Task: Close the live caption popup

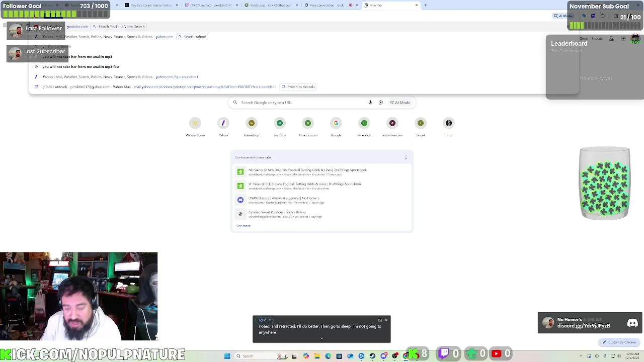Action: [x=386, y=320]
